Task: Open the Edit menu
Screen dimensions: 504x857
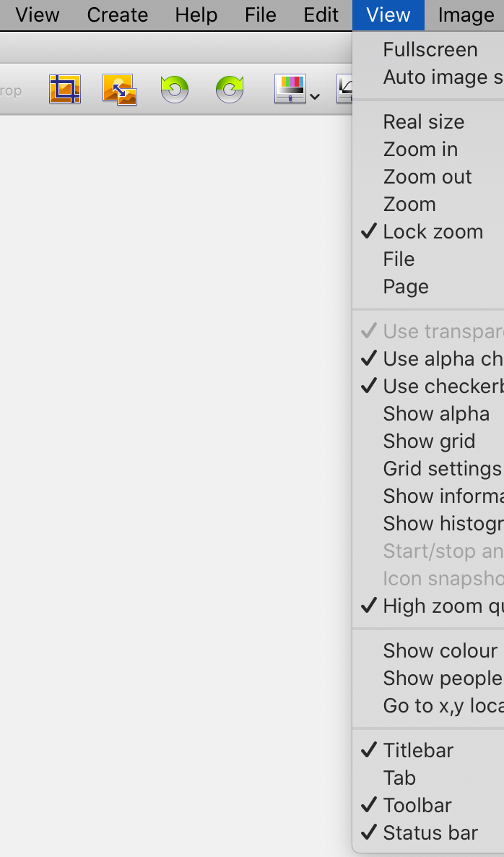Action: coord(321,15)
